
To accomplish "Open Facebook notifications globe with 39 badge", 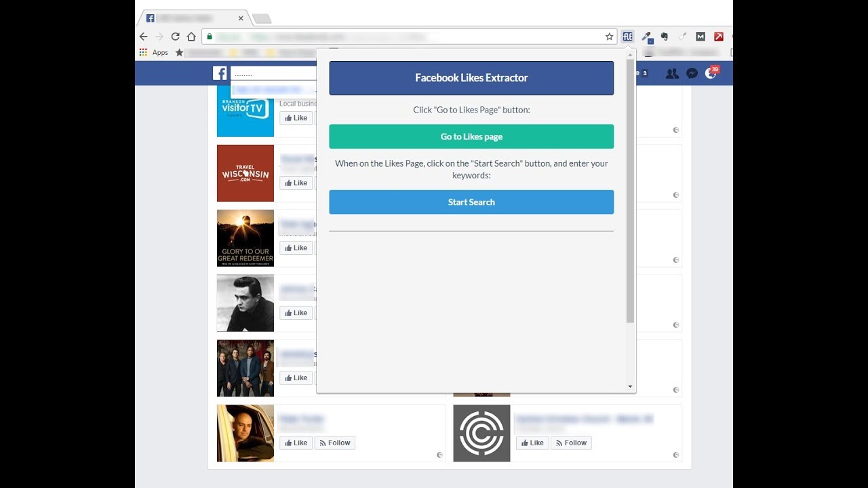I will (x=711, y=73).
